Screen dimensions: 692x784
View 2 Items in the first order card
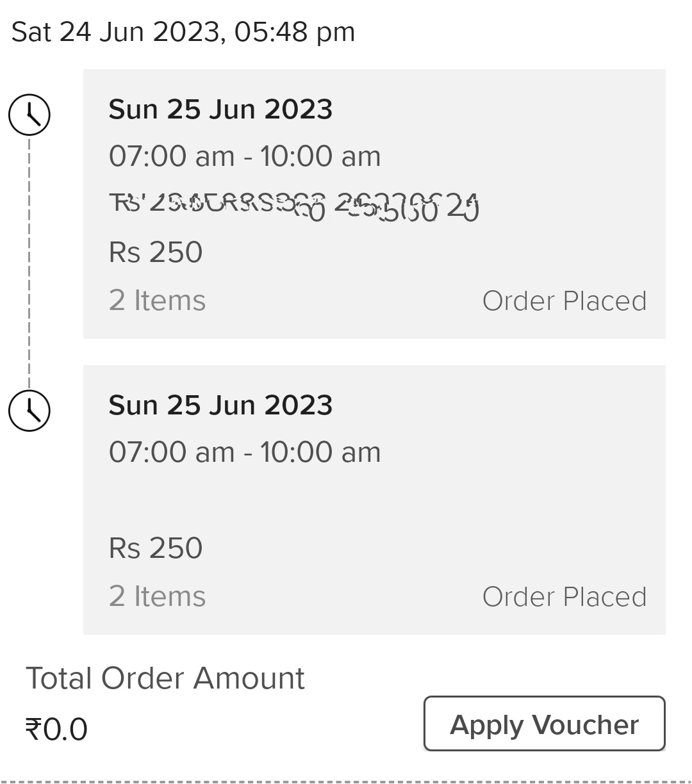[x=157, y=300]
